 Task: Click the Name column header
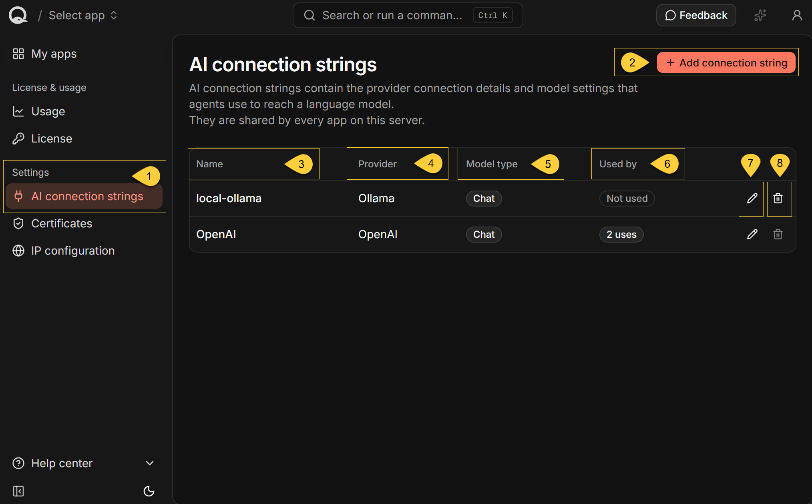click(209, 164)
